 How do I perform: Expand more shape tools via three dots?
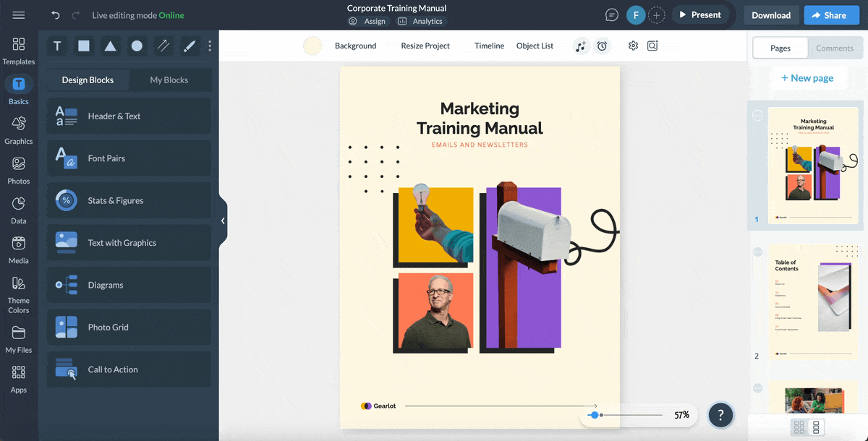(x=210, y=46)
